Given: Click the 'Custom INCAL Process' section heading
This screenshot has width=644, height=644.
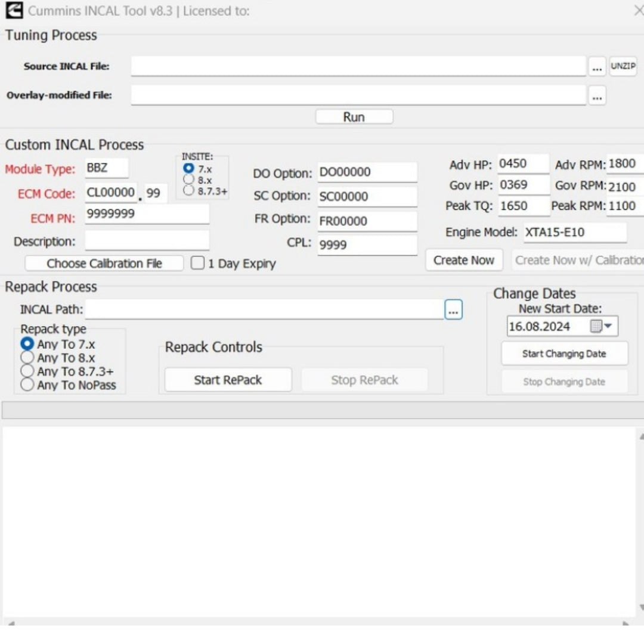Looking at the screenshot, I should click(75, 145).
